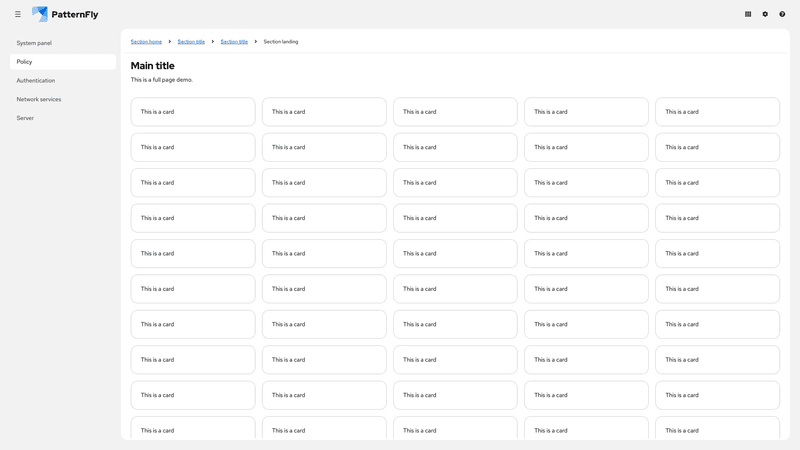
Task: Click the first Section title breadcrumb
Action: pyautogui.click(x=191, y=42)
